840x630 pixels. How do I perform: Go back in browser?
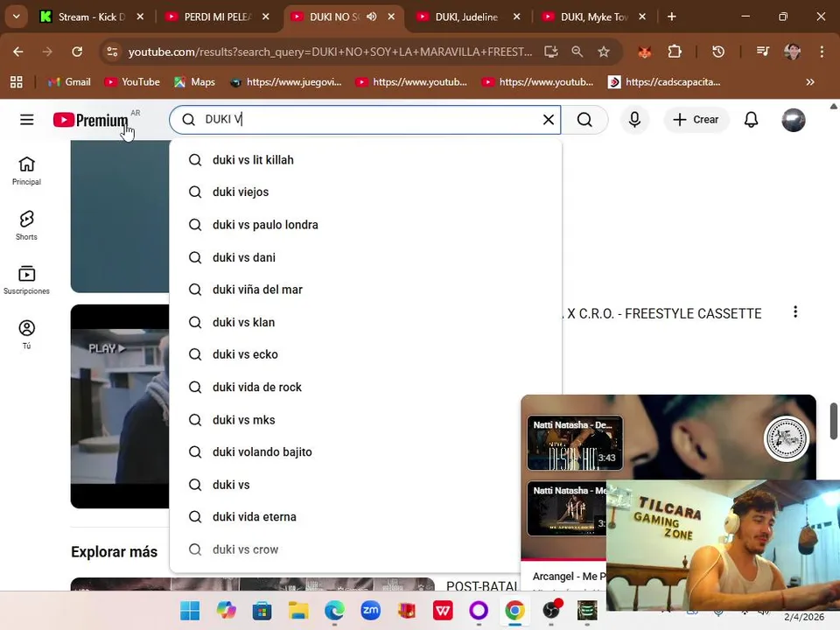tap(18, 52)
